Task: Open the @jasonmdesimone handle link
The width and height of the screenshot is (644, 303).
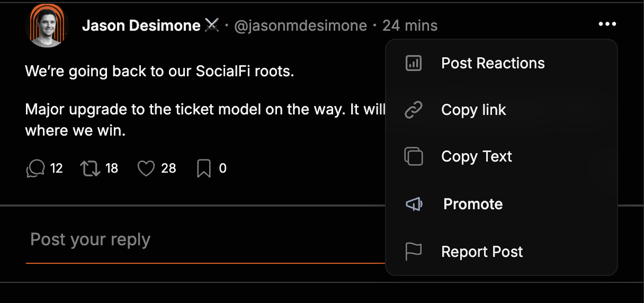Action: [x=300, y=25]
